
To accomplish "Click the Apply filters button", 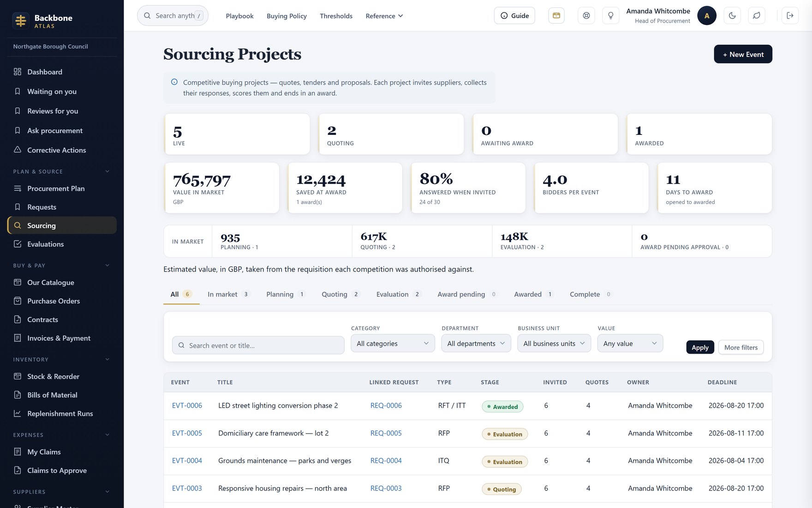I will (700, 347).
